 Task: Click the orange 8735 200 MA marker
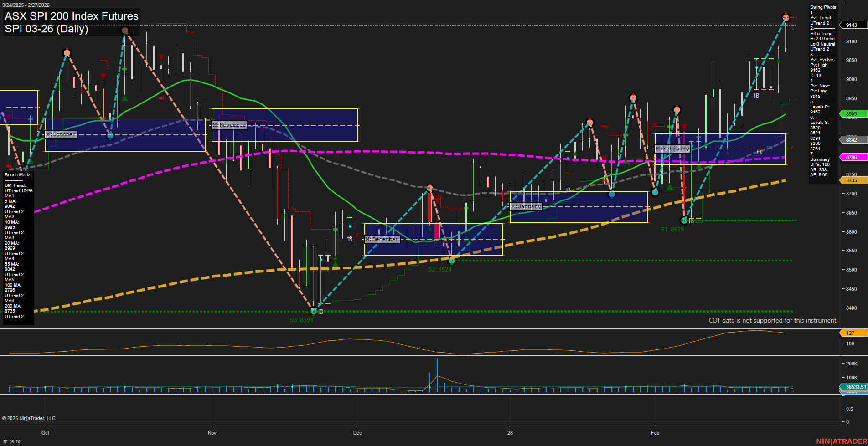852,180
